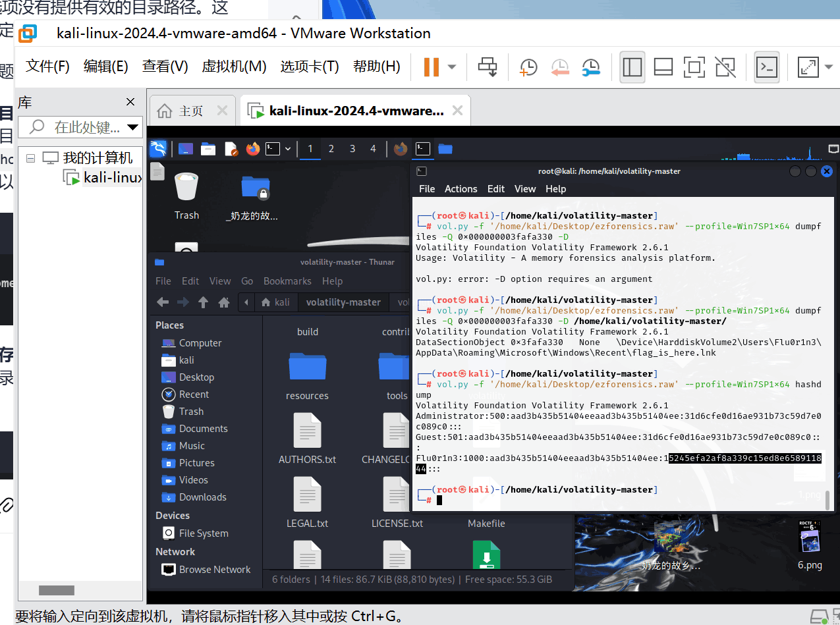Open the View menu in the terminal window
The height and width of the screenshot is (625, 840).
525,189
